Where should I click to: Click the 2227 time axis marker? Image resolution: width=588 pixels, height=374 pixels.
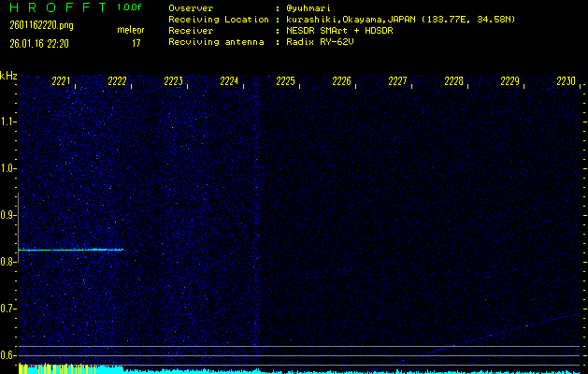(x=397, y=81)
